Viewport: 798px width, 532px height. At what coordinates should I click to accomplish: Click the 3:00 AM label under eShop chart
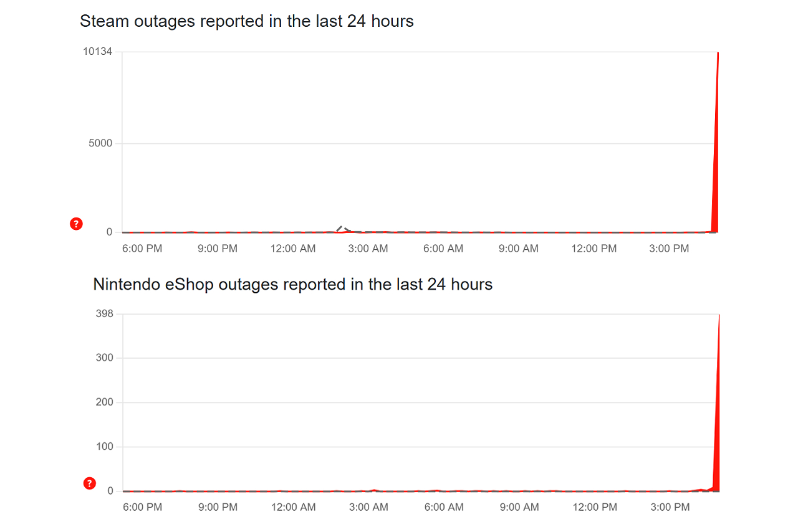click(x=368, y=507)
